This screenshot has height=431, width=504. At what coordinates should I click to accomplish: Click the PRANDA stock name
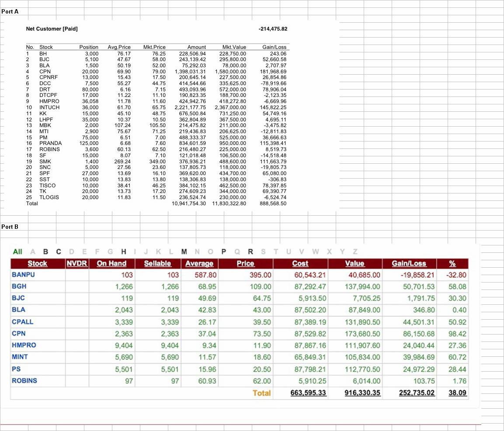click(x=50, y=143)
